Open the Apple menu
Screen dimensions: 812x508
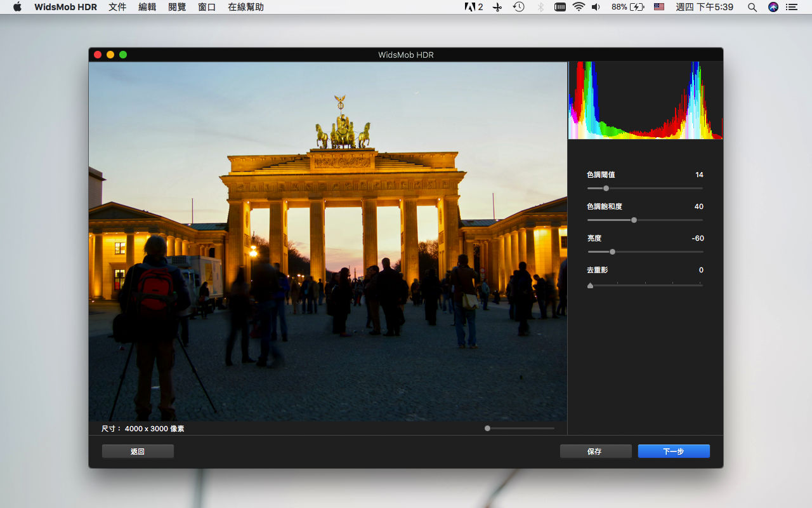[17, 7]
